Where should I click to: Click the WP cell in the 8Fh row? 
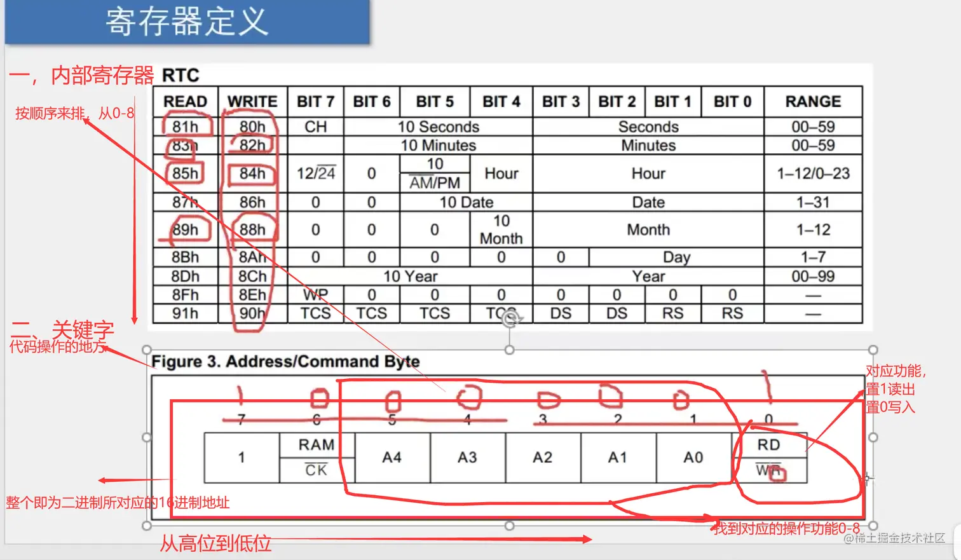(x=315, y=295)
